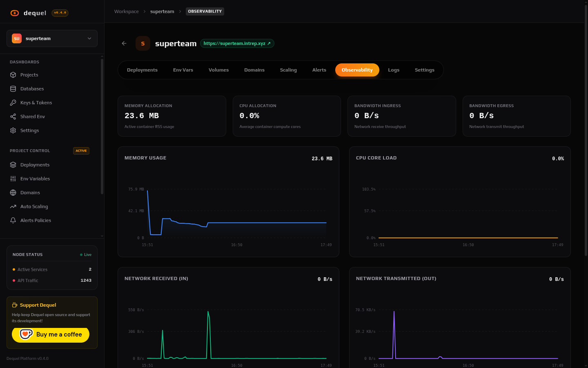Switch to the Volumes tab

(218, 70)
